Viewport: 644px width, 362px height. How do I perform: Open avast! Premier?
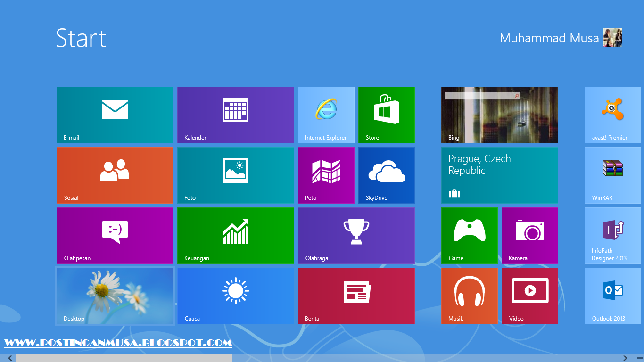612,115
